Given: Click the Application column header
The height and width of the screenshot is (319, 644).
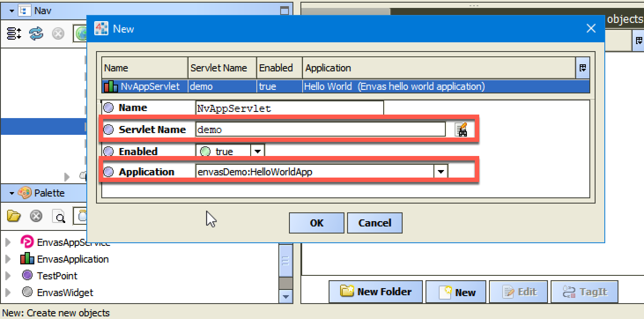Looking at the screenshot, I should [x=439, y=68].
